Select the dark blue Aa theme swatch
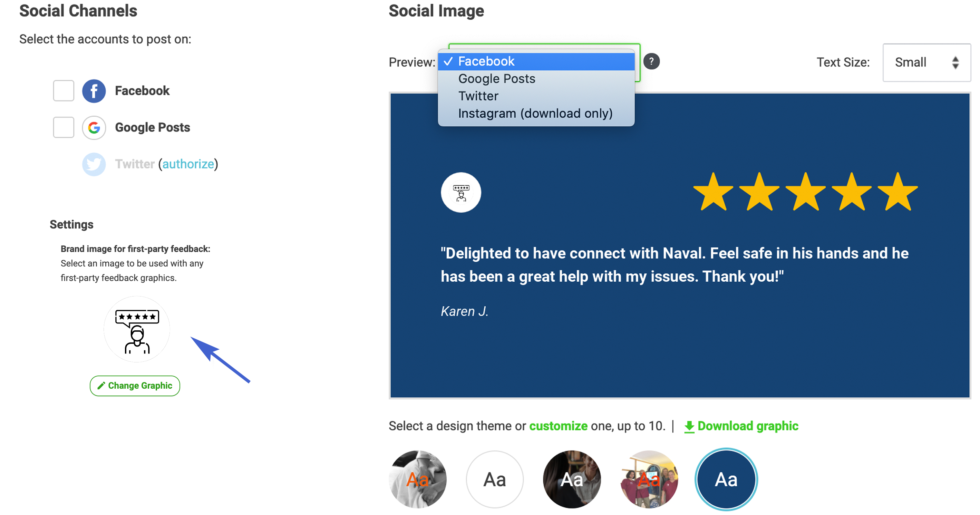Image resolution: width=980 pixels, height=515 pixels. (x=726, y=479)
